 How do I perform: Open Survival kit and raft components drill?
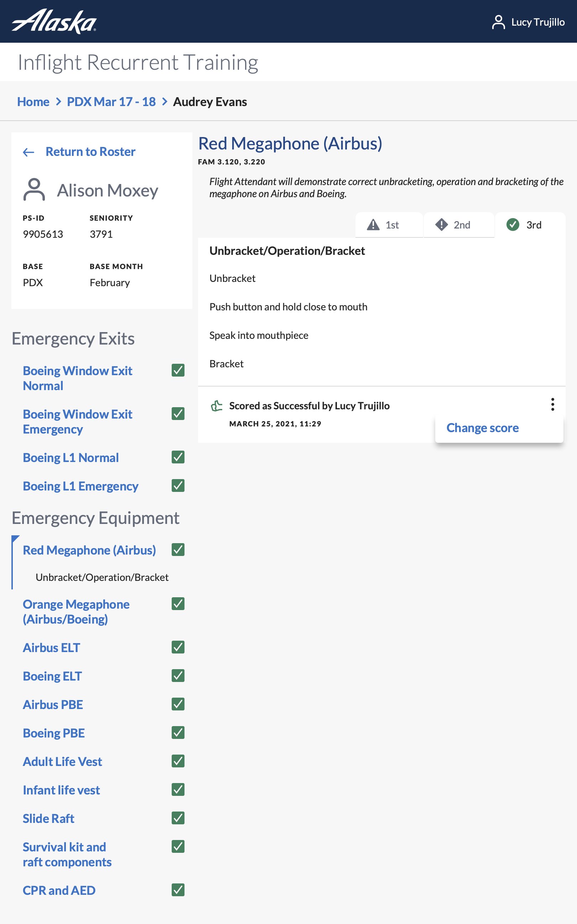pyautogui.click(x=67, y=855)
